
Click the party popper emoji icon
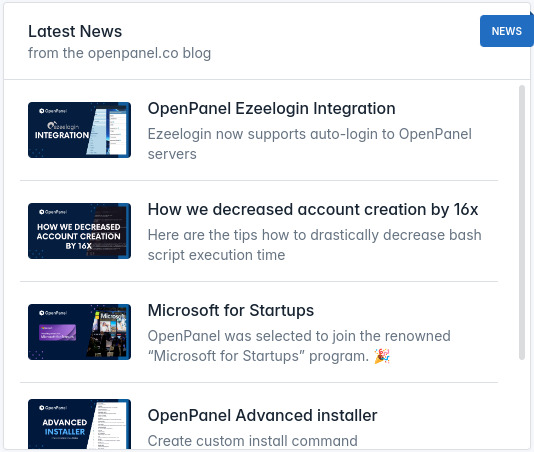click(x=382, y=356)
